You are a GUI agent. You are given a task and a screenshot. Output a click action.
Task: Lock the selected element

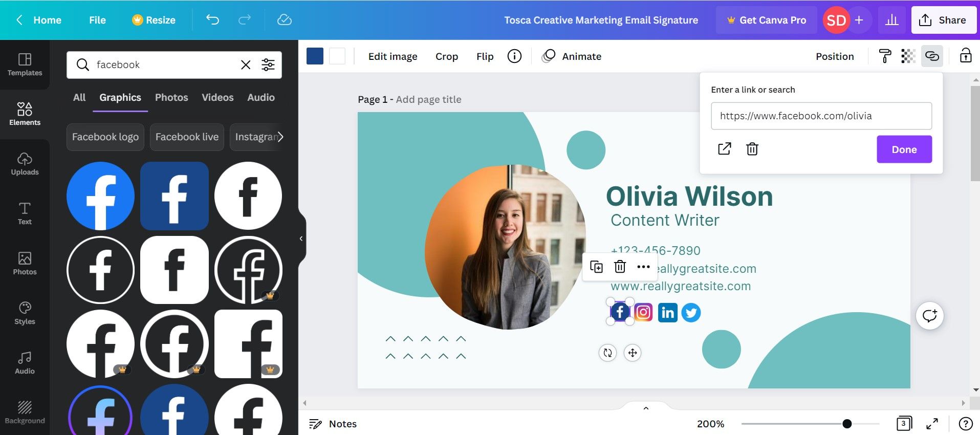point(965,56)
